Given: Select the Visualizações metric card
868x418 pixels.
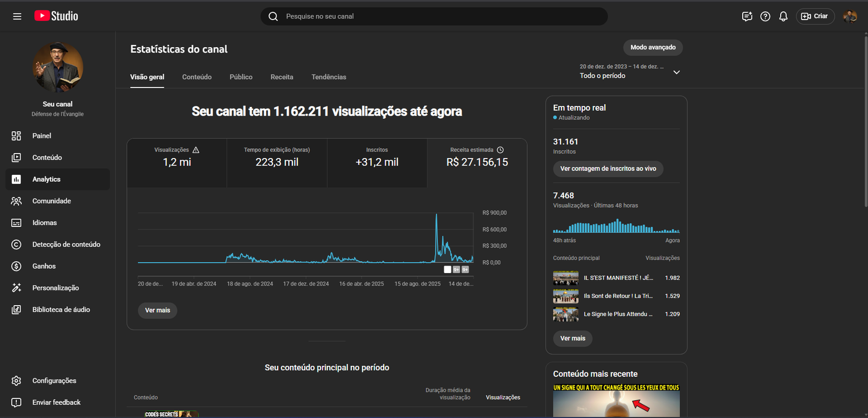Looking at the screenshot, I should (177, 157).
